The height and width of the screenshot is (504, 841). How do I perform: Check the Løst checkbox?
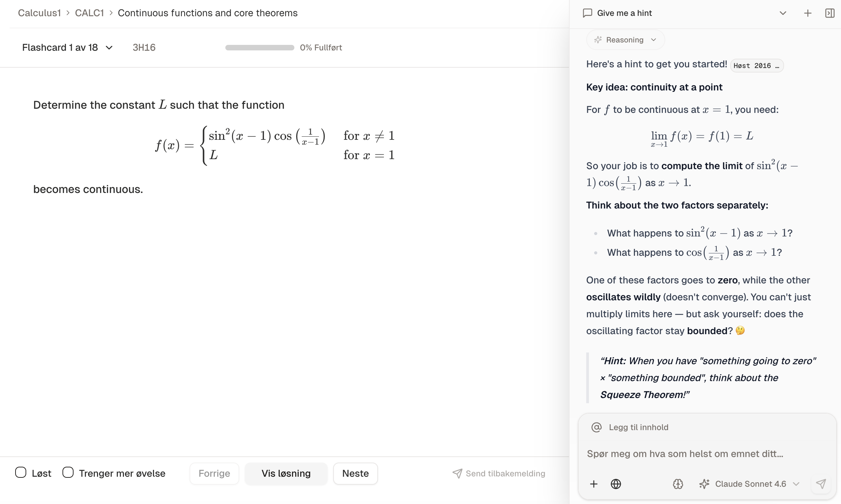21,473
